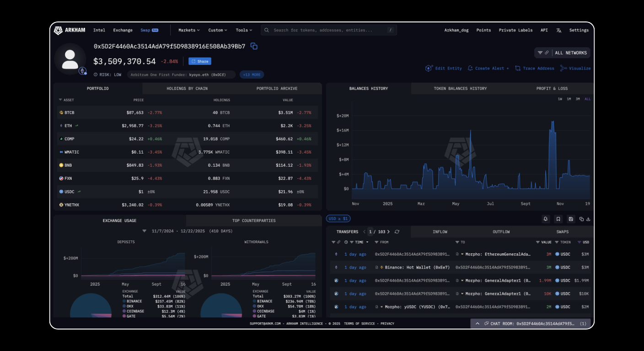Click the Share button
Screen dimensions: 644x351
click(200, 61)
